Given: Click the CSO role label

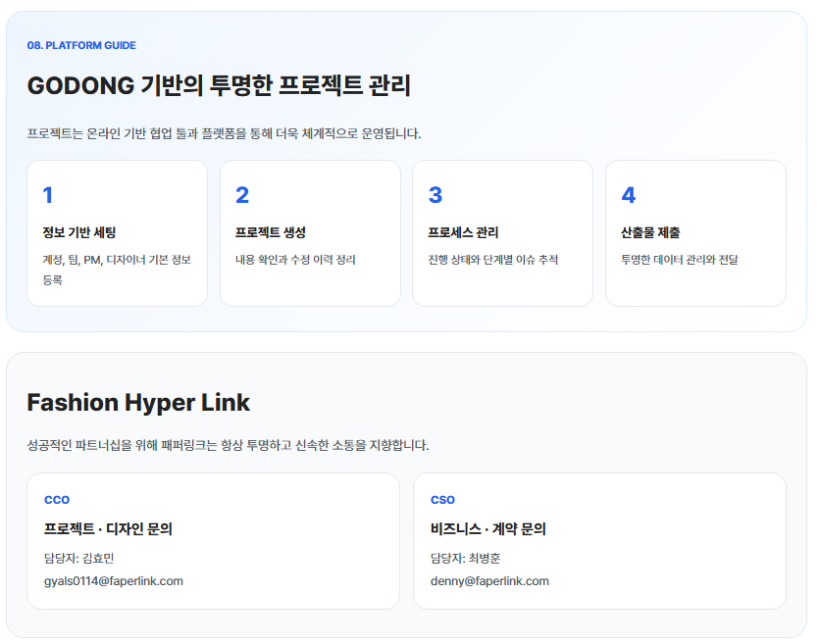Looking at the screenshot, I should (x=442, y=500).
